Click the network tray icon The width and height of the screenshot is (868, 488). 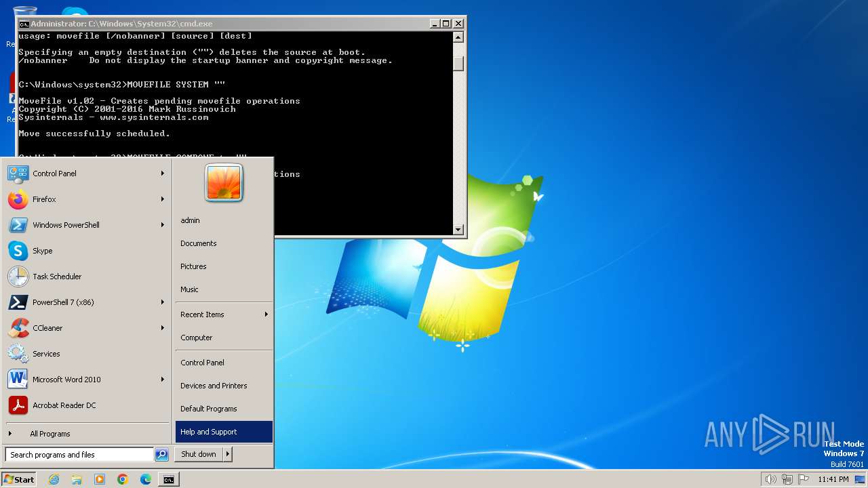click(787, 479)
